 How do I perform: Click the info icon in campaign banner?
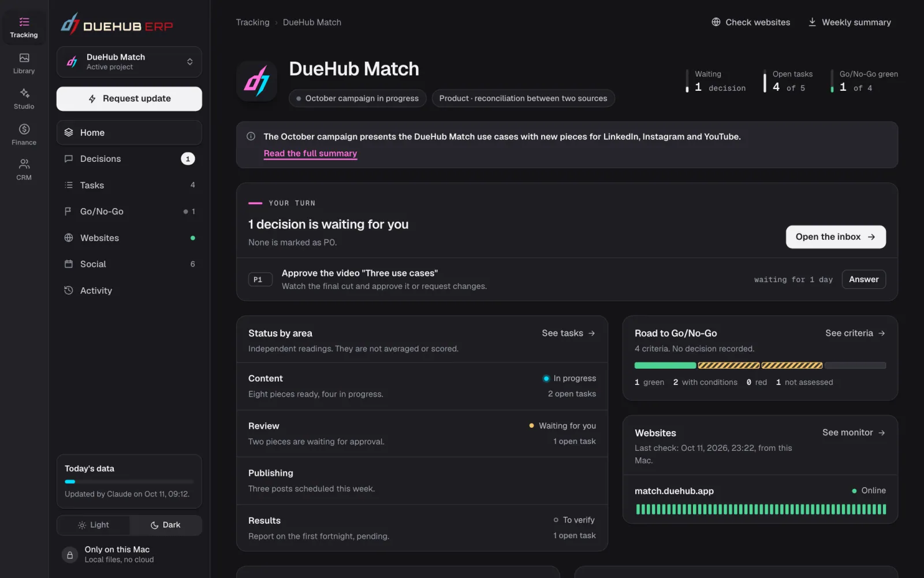pos(251,136)
